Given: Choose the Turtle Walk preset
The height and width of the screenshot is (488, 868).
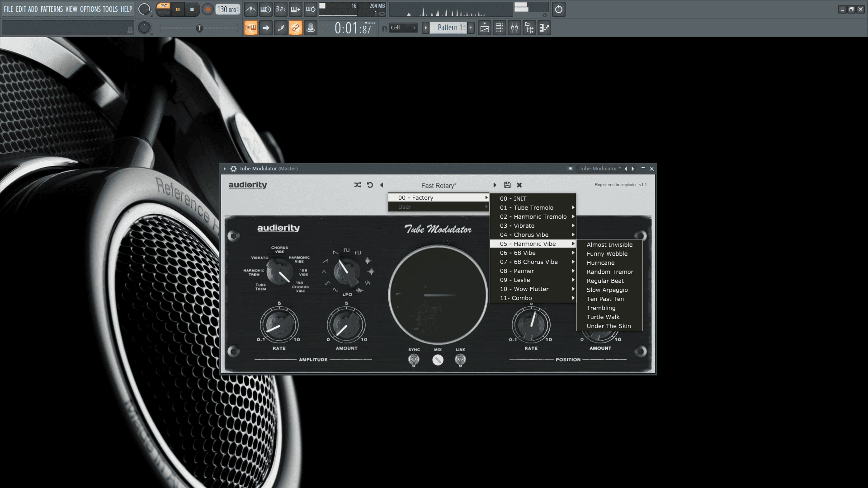Looking at the screenshot, I should click(609, 317).
